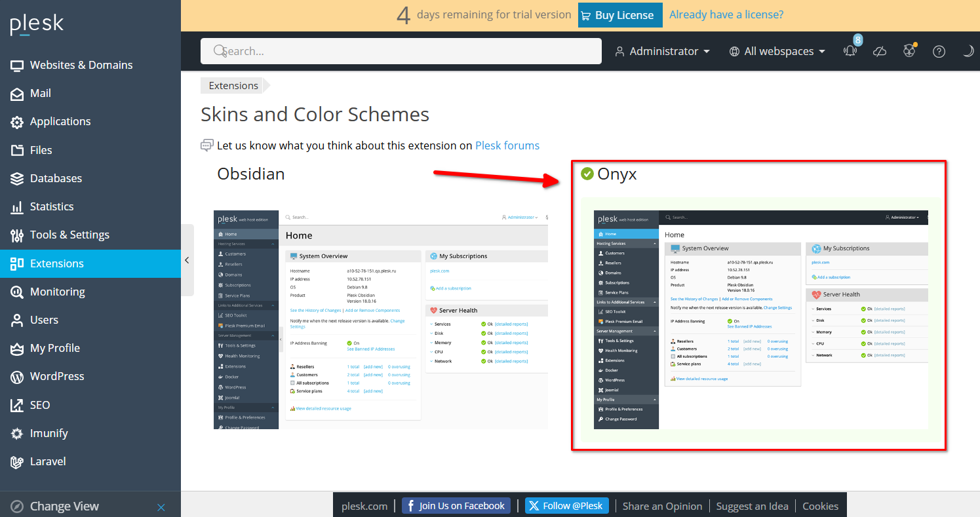Screen dimensions: 980x517
Task: Click the search magnifier icon
Action: (220, 51)
